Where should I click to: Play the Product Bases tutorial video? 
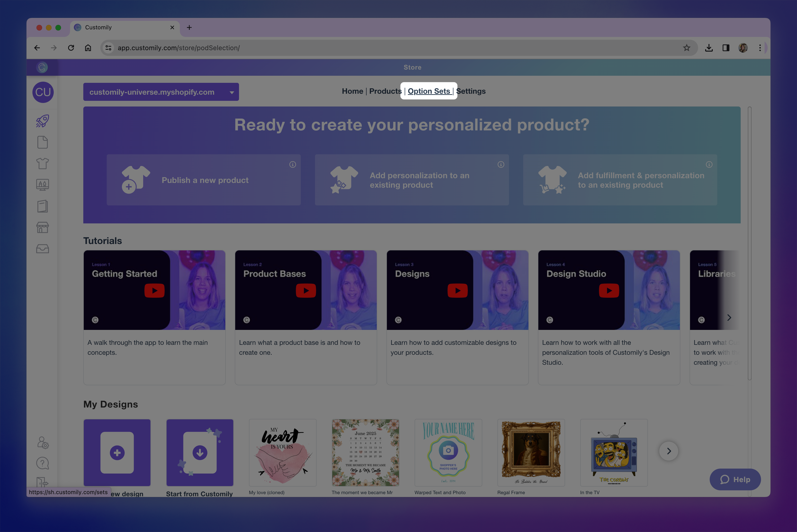(x=306, y=291)
